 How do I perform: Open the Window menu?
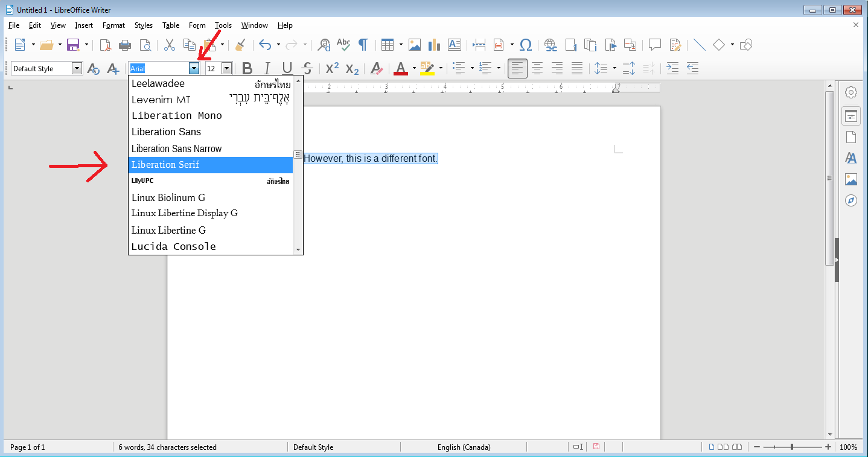coord(254,25)
